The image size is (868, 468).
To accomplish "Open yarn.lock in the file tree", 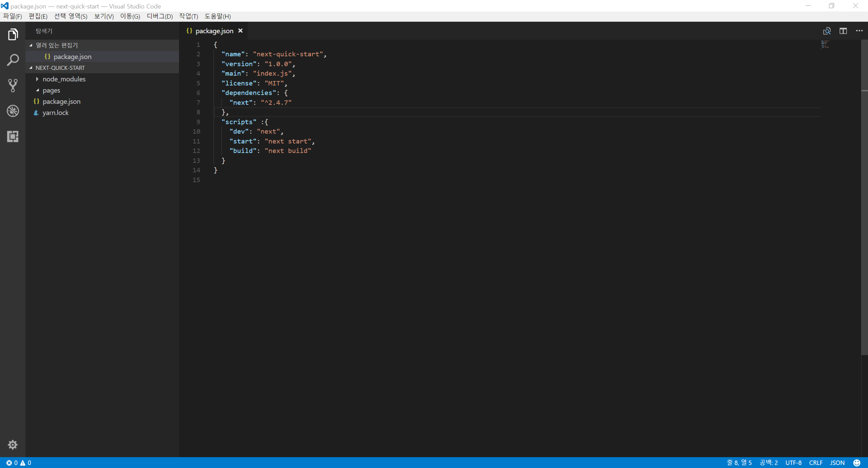I will (x=56, y=113).
